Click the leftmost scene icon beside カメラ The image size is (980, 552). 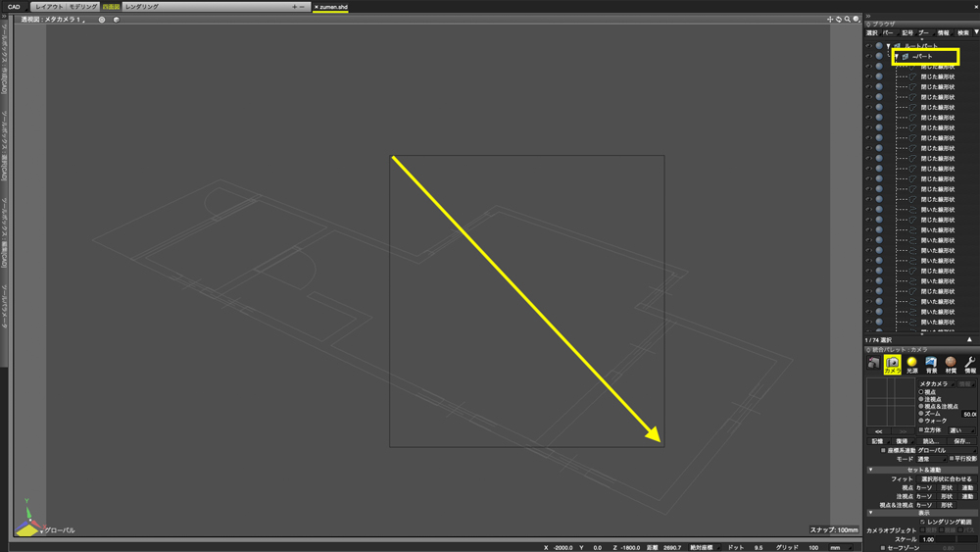(873, 363)
